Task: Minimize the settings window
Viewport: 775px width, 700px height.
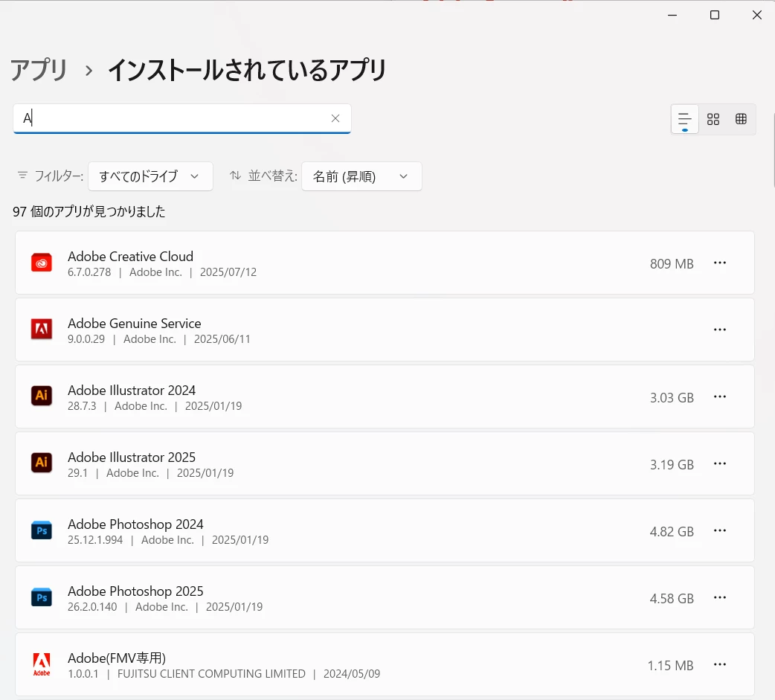Action: 672,16
